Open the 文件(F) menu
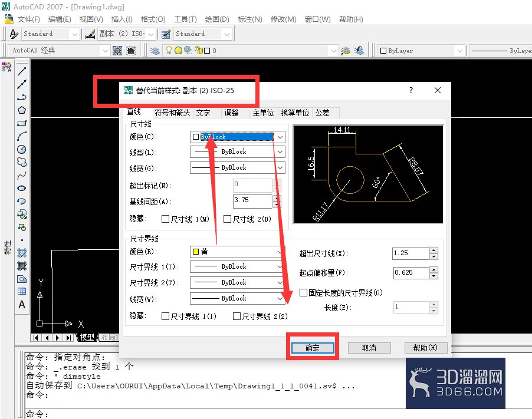 click(28, 19)
